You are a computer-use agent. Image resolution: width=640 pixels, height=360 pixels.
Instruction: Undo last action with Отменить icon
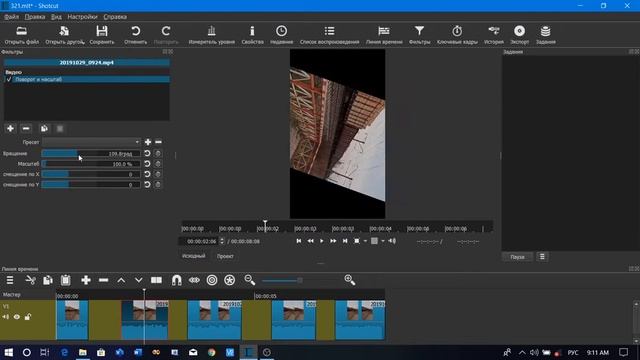[x=136, y=35]
